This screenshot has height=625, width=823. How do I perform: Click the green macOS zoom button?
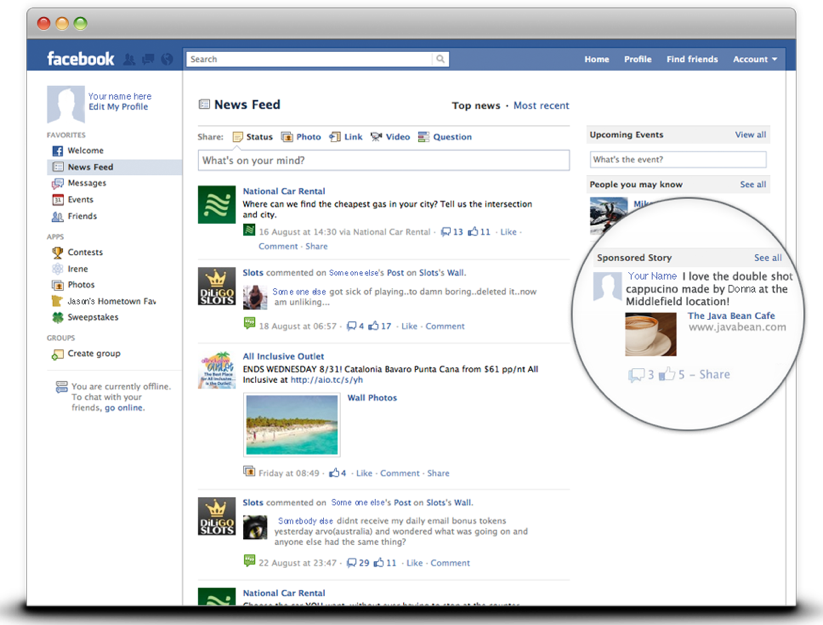point(80,24)
